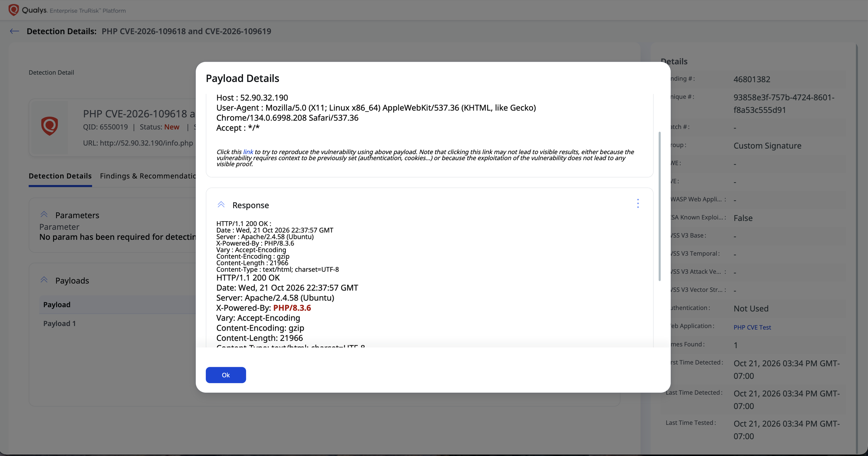
Task: Click the dialog vertical scrollbar
Action: point(659,206)
